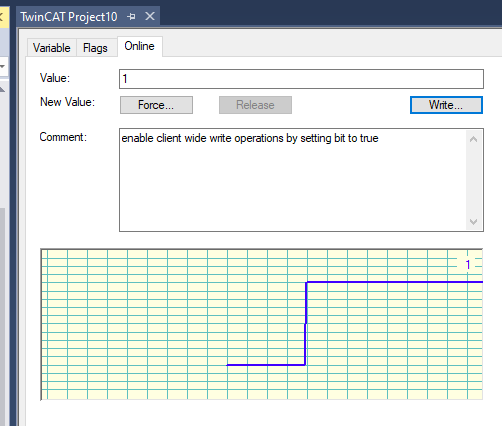Click the purple 1 value label on graph
Screen dimensions: 502x426
coord(468,264)
